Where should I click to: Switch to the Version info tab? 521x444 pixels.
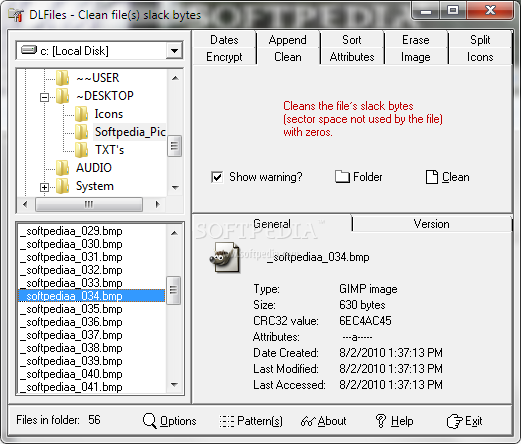pyautogui.click(x=432, y=224)
